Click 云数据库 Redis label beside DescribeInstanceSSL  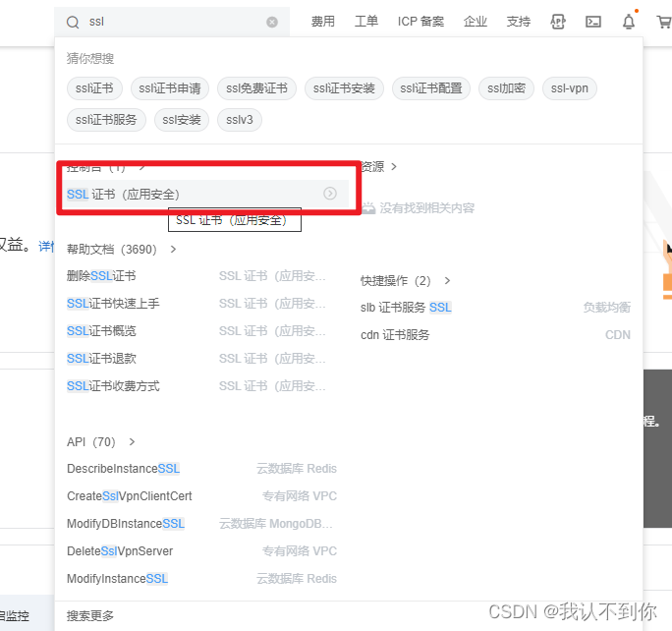click(x=297, y=469)
